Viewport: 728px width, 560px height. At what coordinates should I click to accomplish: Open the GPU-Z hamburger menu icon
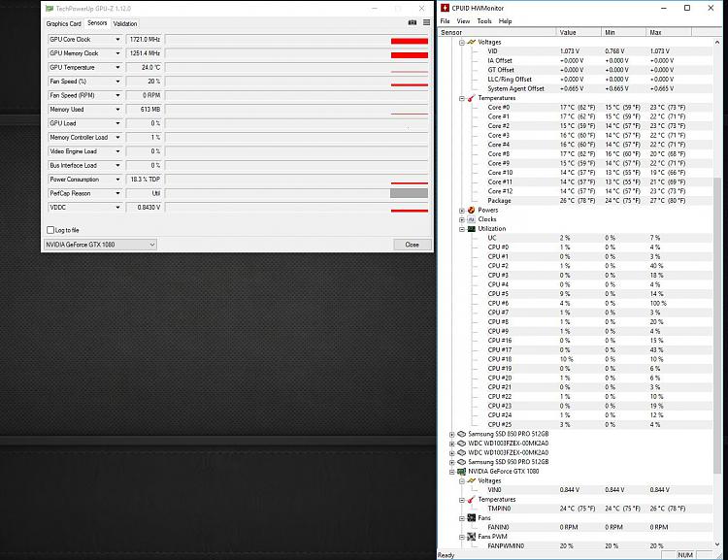[426, 22]
